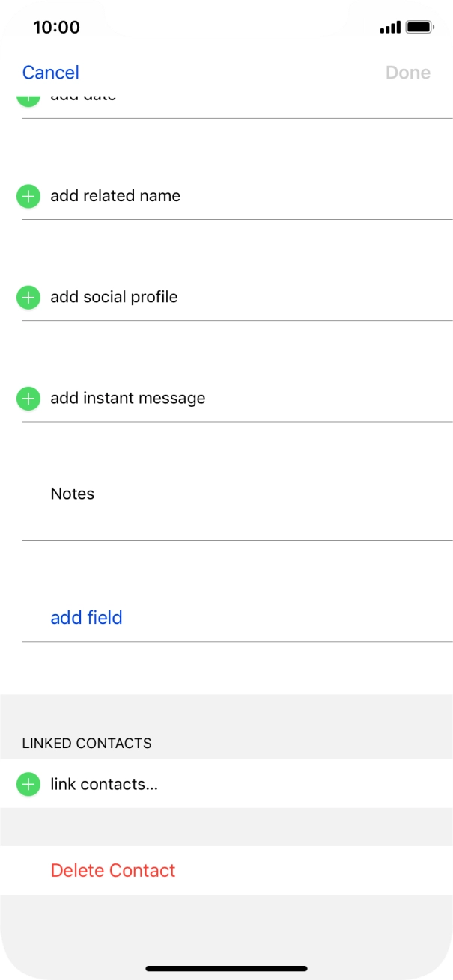Tap Cancel to discard changes
This screenshot has height=980, width=453.
[x=50, y=72]
